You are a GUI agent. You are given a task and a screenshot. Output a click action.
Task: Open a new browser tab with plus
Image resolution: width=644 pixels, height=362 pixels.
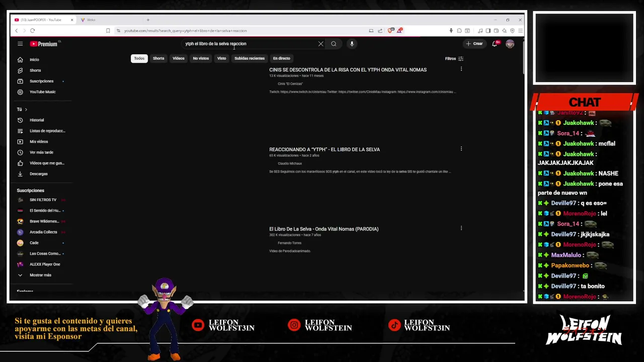click(x=148, y=20)
